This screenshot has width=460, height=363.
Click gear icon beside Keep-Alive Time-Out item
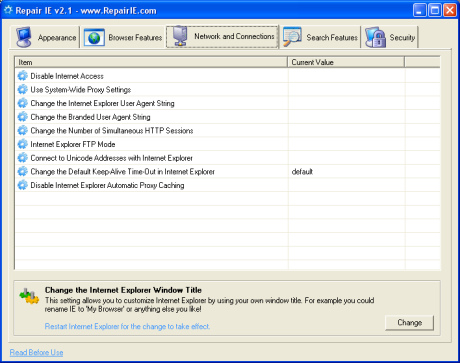22,171
